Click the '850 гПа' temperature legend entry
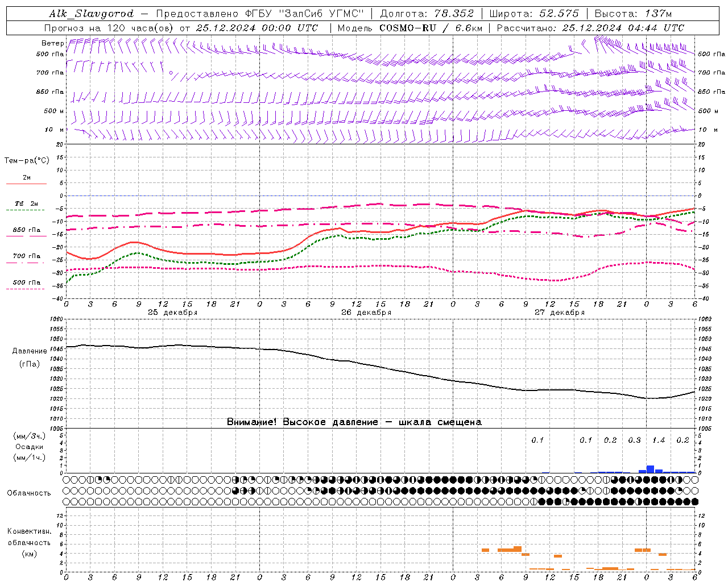 coord(27,230)
